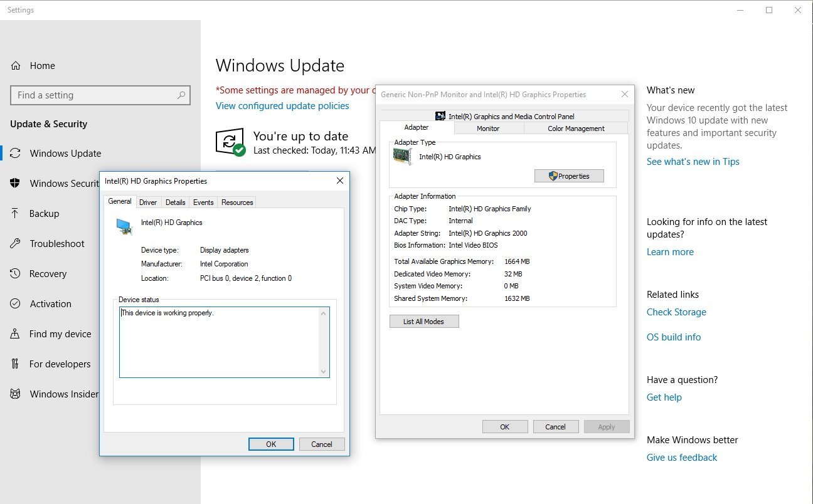Click the display adapter icon in Intel HD Graphics Properties

125,226
